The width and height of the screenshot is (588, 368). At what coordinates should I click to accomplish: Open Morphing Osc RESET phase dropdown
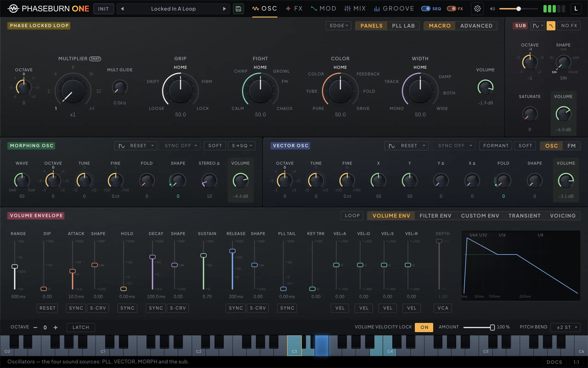click(x=136, y=146)
